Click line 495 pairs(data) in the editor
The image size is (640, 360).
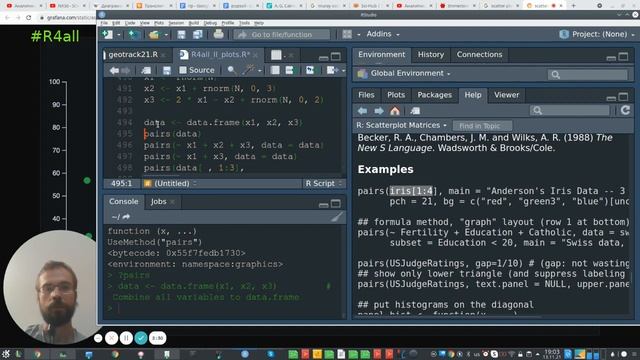(172, 134)
